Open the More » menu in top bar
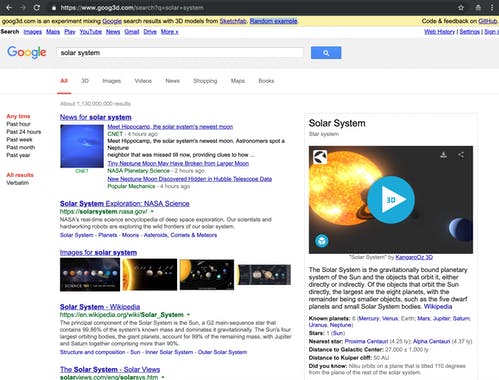The height and width of the screenshot is (380, 499). [x=169, y=32]
